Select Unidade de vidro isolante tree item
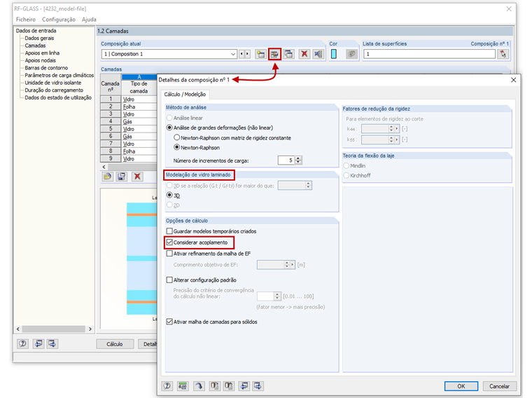 (x=53, y=83)
